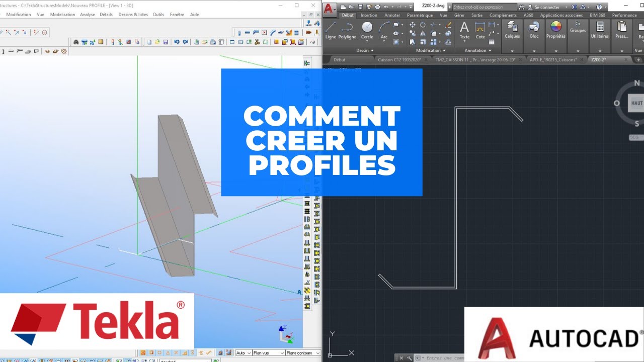
Task: Expand the Cercle tool dropdown arrow
Action: (367, 41)
